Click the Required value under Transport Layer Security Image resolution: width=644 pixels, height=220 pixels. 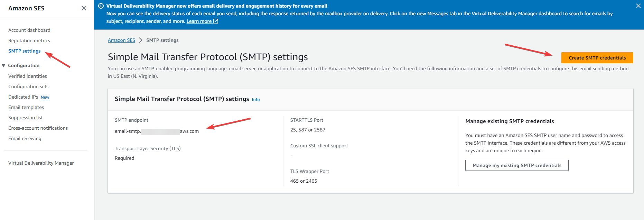(x=124, y=158)
